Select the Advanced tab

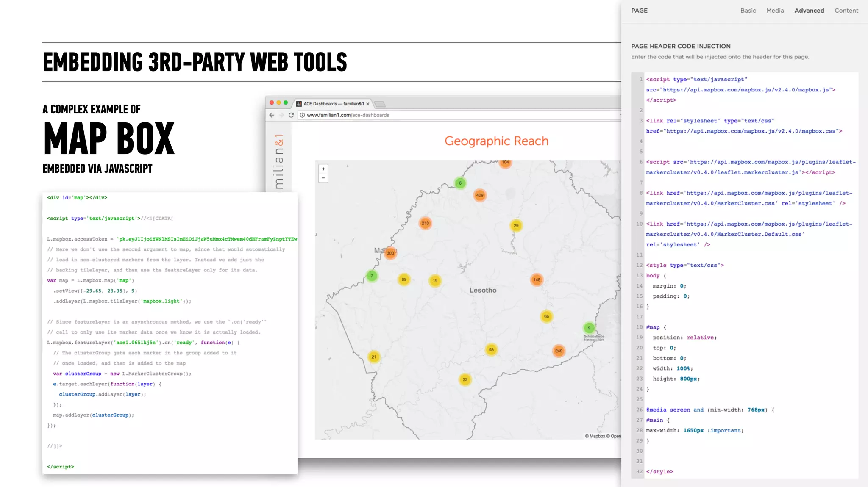pos(809,11)
